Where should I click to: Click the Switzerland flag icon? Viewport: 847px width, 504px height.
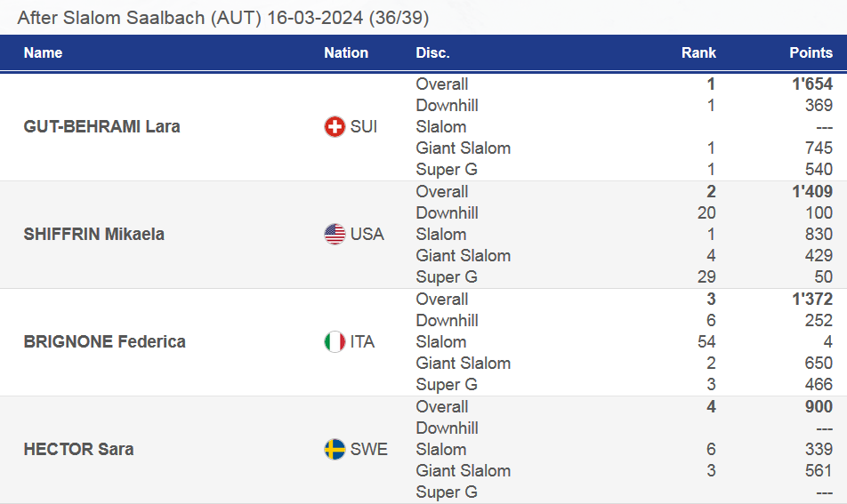[x=335, y=127]
